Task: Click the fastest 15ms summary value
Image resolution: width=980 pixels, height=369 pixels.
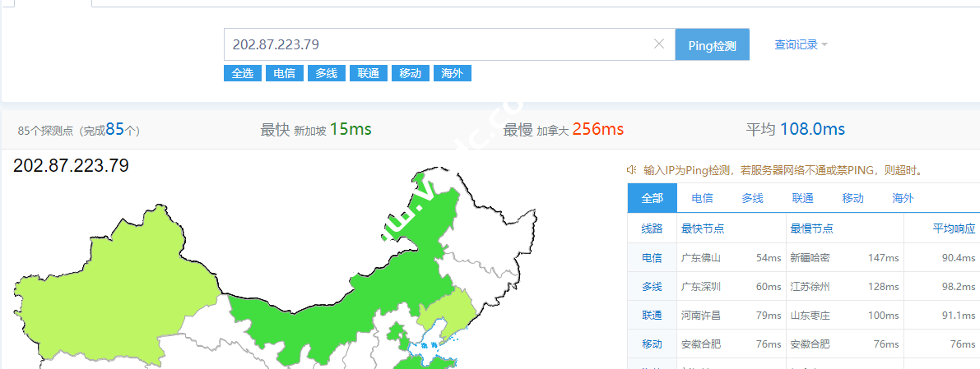Action: point(351,129)
